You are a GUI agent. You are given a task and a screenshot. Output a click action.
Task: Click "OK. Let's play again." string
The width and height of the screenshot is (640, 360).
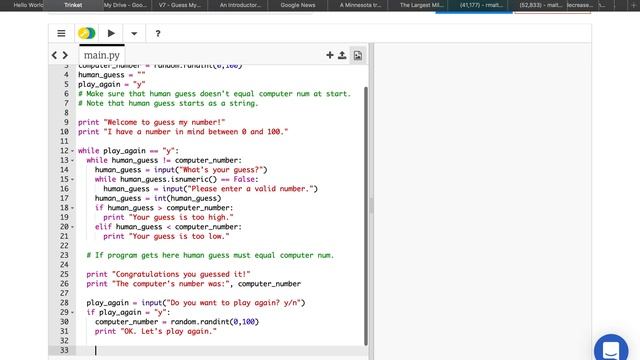(x=168, y=331)
